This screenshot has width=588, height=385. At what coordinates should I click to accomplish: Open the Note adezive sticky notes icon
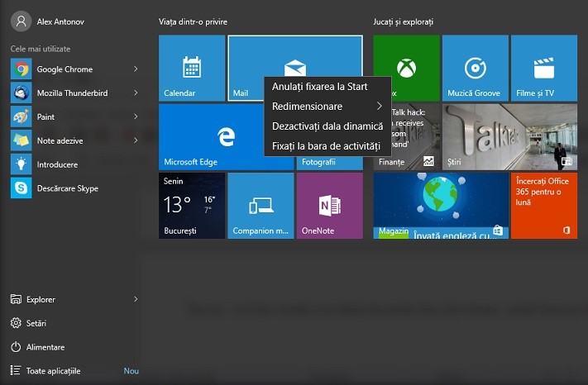click(21, 140)
